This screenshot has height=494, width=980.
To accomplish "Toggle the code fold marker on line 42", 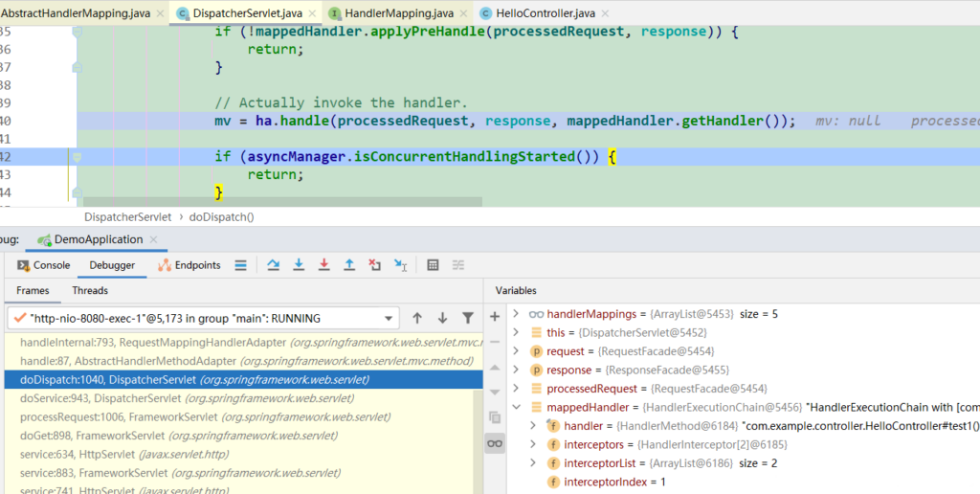I will point(77,157).
